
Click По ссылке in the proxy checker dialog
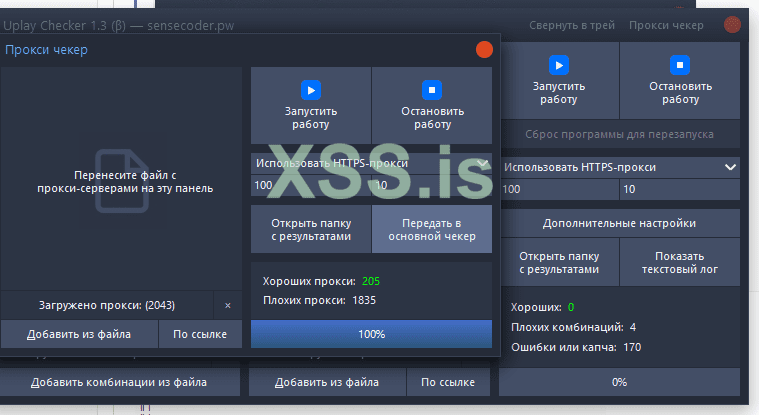tap(200, 334)
